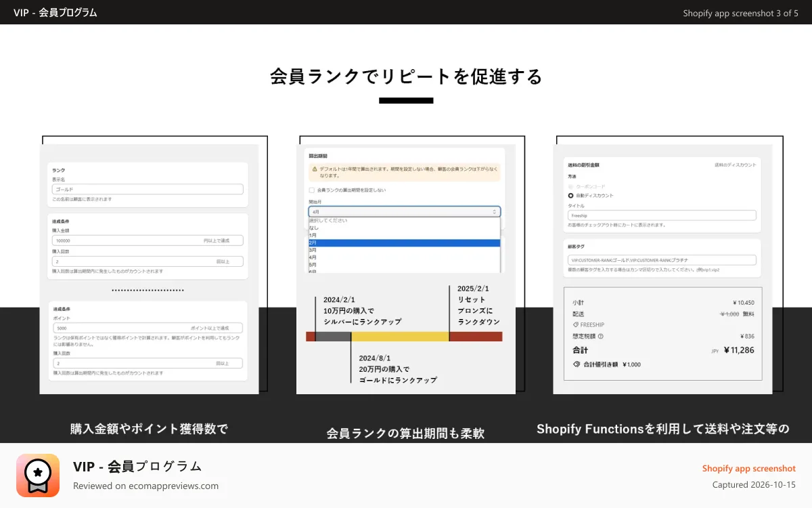Click the screenshot 3 of 5 counter text
Screen dimensions: 812x508
740,13
